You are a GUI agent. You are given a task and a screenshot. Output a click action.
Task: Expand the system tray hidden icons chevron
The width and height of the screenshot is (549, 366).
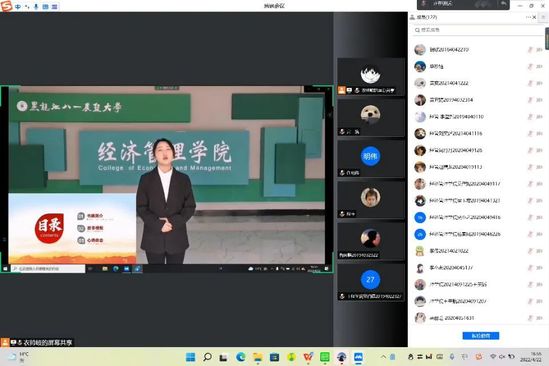click(x=383, y=357)
